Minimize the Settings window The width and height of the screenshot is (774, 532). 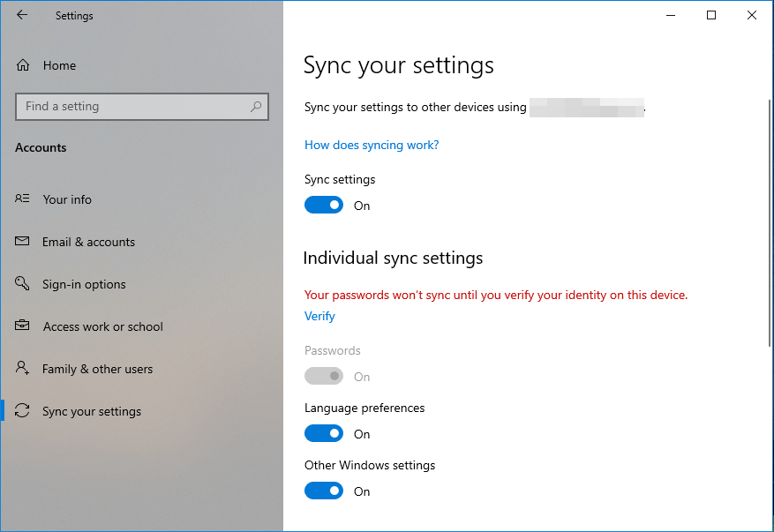point(671,15)
